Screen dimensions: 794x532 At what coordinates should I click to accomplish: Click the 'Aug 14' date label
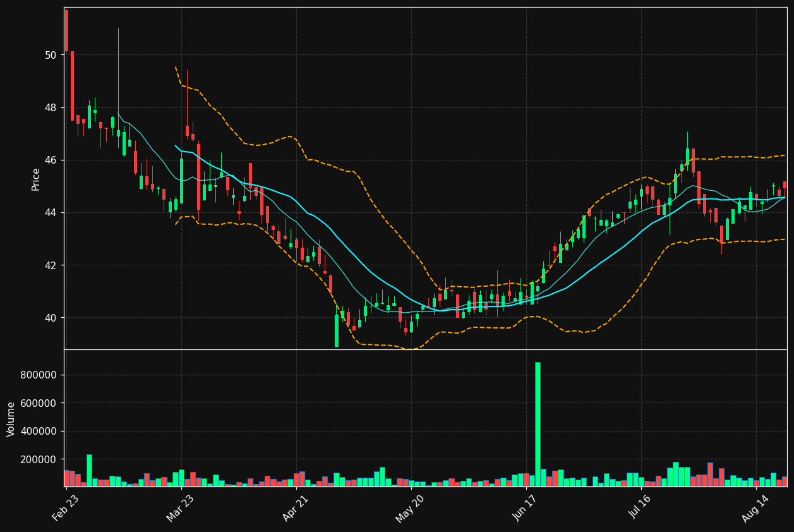[755, 508]
